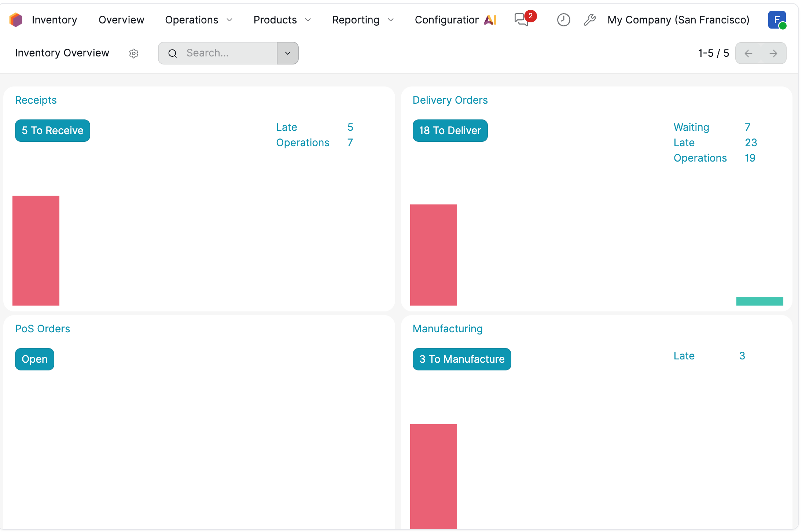Image resolution: width=802 pixels, height=532 pixels.
Task: Click the Inventory app logo icon
Action: tap(16, 20)
